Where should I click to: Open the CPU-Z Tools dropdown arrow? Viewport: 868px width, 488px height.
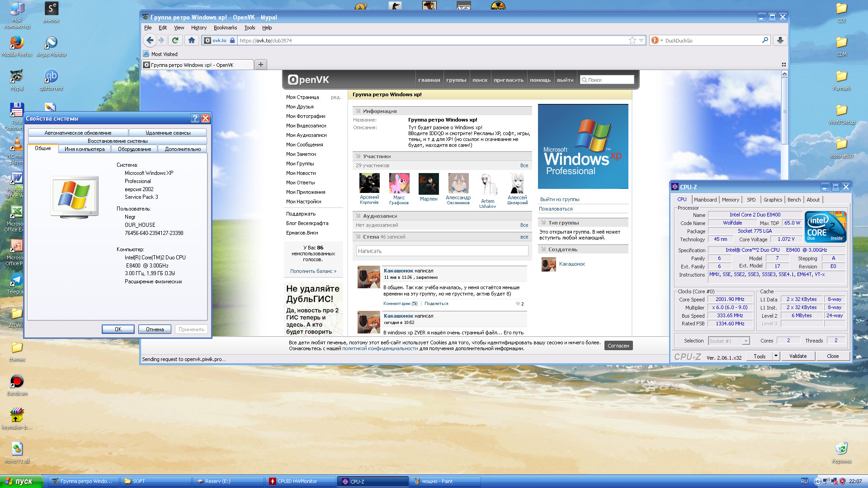pyautogui.click(x=776, y=356)
